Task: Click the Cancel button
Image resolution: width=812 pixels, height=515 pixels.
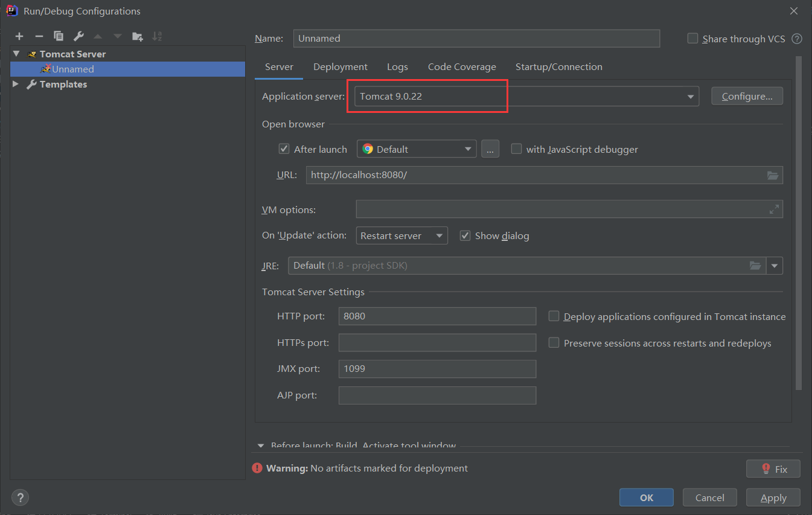Action: [x=710, y=497]
